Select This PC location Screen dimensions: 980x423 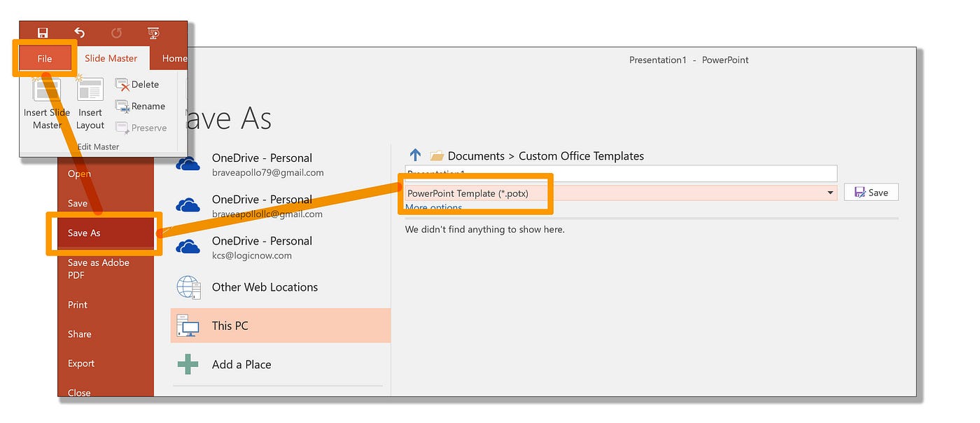pos(280,326)
